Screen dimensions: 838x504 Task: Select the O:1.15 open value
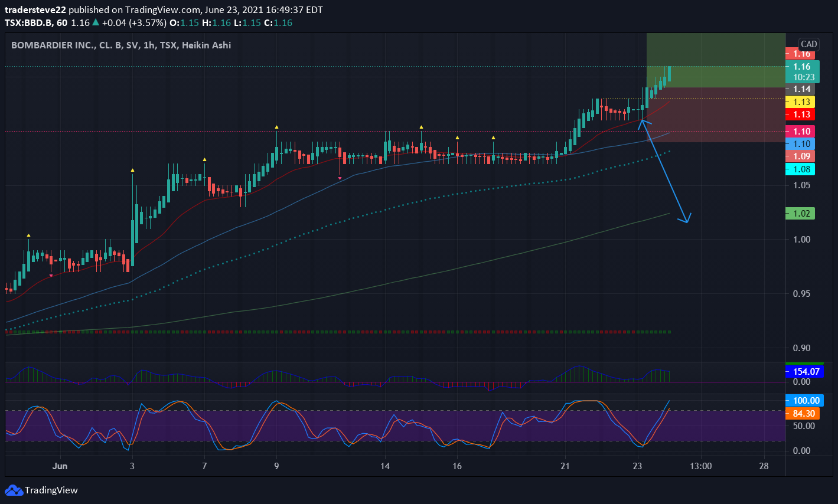pos(184,22)
